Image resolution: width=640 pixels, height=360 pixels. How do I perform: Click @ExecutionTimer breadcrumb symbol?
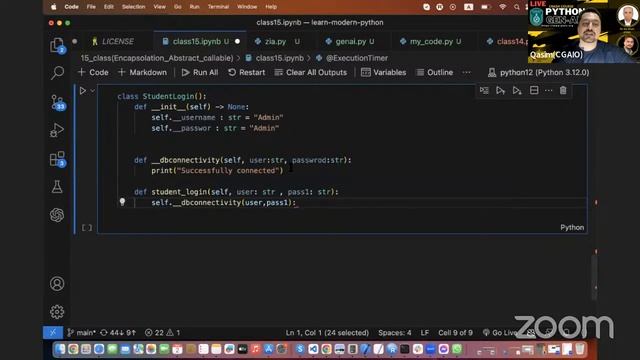point(352,58)
